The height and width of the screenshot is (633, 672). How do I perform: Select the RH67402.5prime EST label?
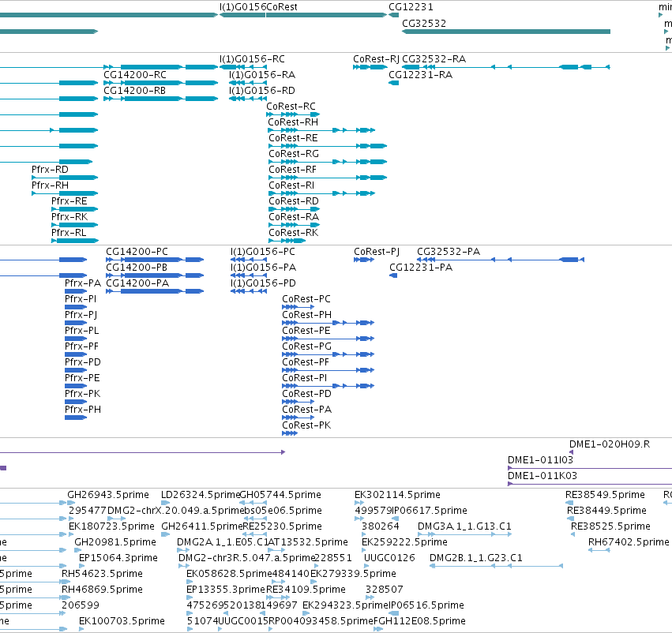[629, 542]
